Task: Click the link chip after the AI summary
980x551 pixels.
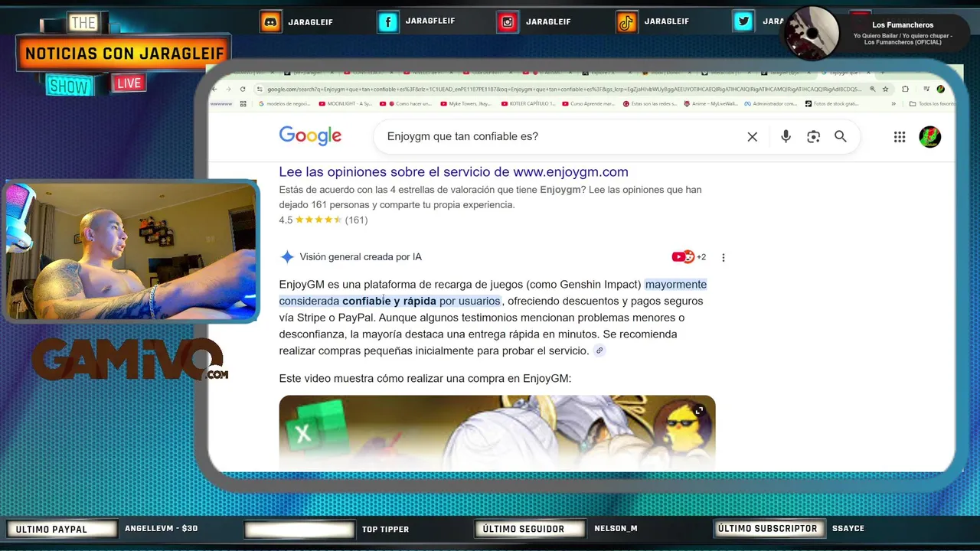Action: (x=599, y=350)
